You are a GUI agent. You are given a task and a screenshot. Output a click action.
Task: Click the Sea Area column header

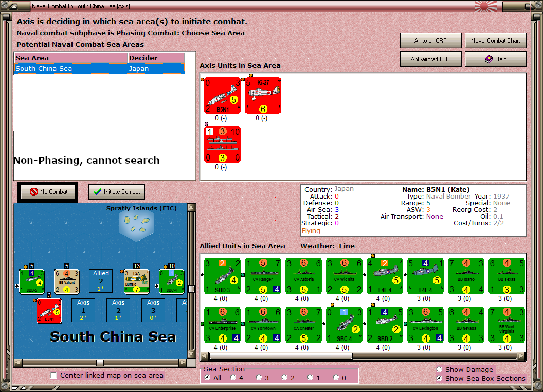(71, 58)
